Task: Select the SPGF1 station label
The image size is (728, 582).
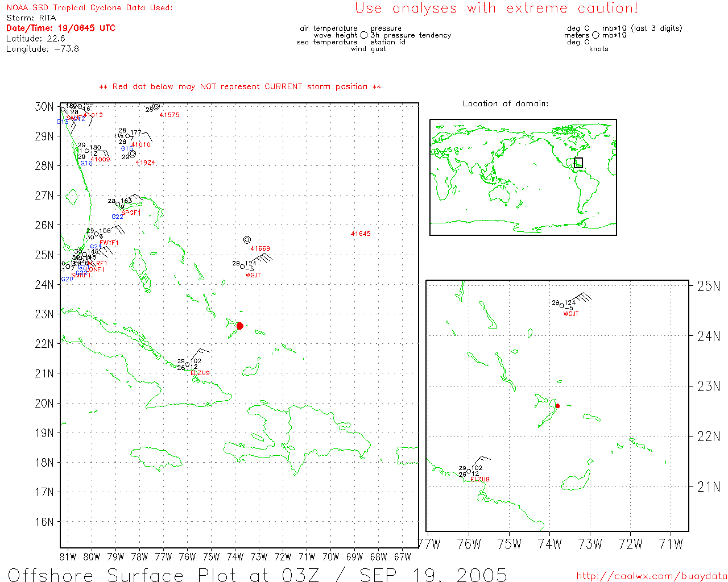Action: point(130,213)
